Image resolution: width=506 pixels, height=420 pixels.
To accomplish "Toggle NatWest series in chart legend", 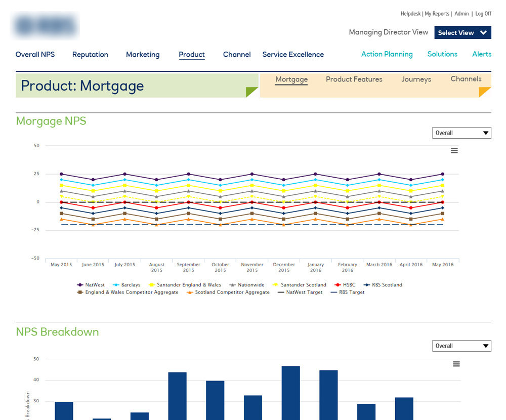I will tap(91, 285).
